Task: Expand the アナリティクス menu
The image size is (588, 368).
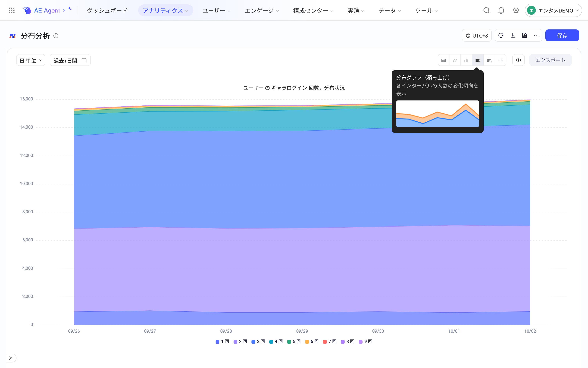Action: [165, 10]
